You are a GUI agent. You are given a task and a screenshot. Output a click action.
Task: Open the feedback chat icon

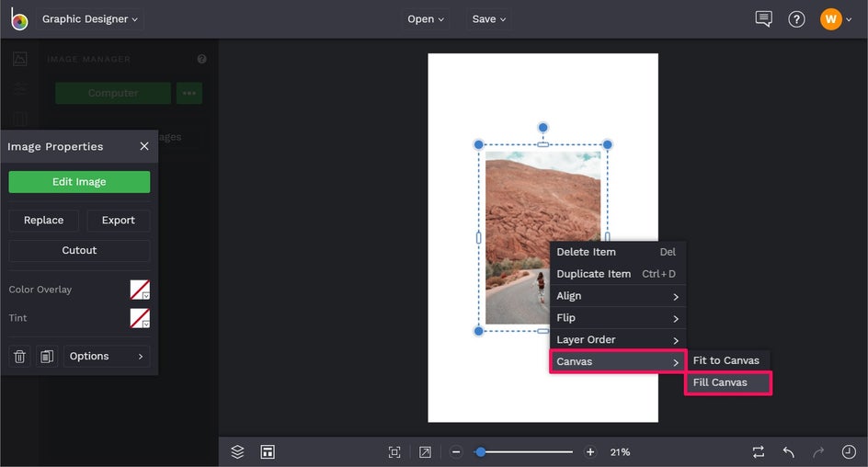[x=763, y=18]
